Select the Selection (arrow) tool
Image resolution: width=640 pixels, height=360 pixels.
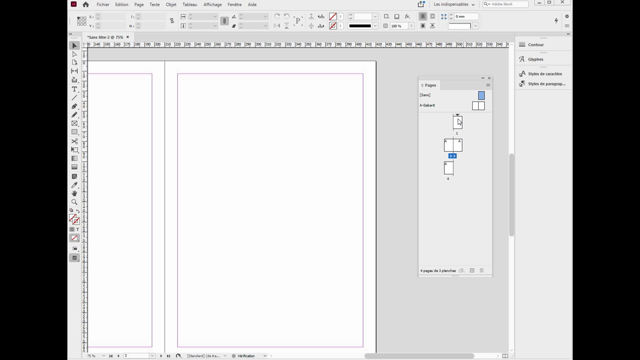(x=74, y=46)
